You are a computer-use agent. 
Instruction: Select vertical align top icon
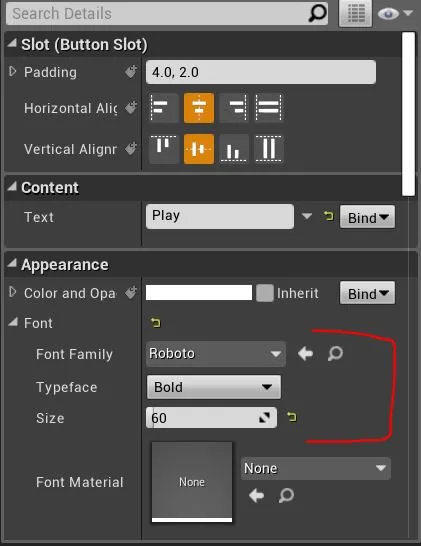pos(163,149)
